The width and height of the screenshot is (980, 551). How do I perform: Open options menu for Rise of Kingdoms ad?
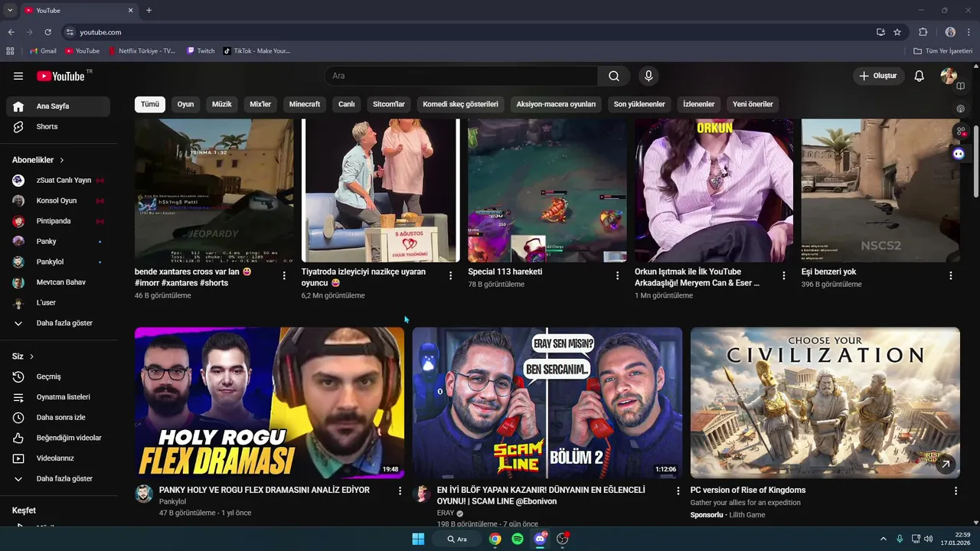[955, 491]
